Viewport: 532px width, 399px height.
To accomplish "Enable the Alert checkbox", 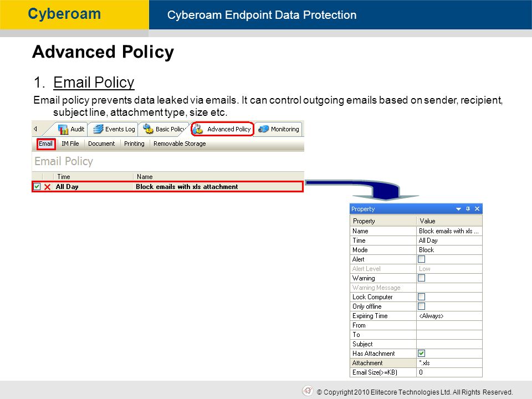I will click(421, 259).
